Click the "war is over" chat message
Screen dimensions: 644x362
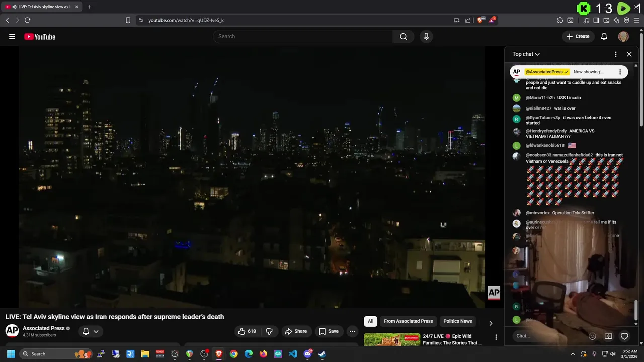565,108
